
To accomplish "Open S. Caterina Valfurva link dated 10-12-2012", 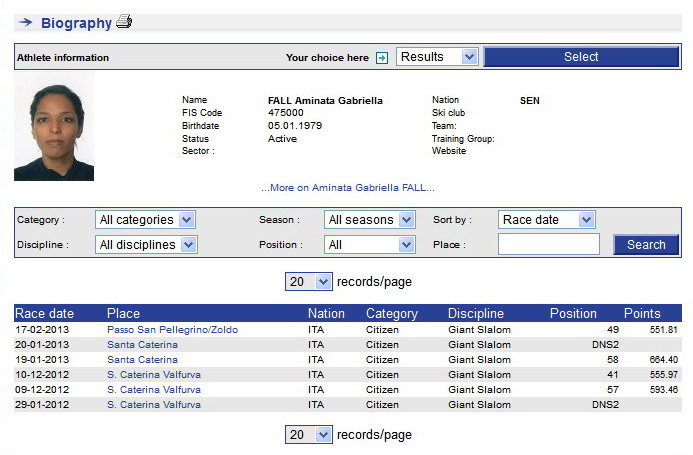I will [153, 374].
